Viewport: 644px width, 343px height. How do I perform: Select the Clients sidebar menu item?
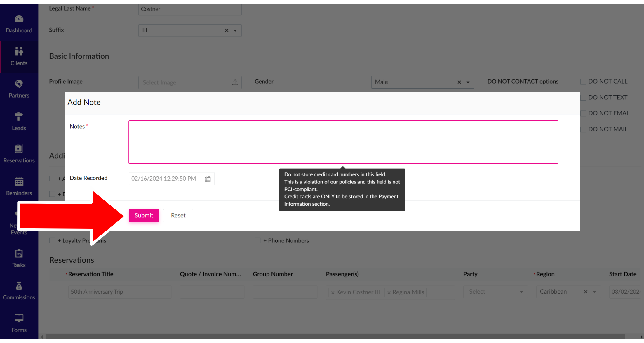pyautogui.click(x=19, y=57)
